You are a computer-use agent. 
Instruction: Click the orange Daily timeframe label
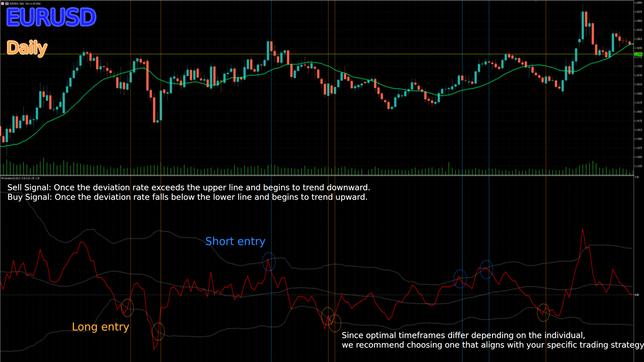point(27,48)
